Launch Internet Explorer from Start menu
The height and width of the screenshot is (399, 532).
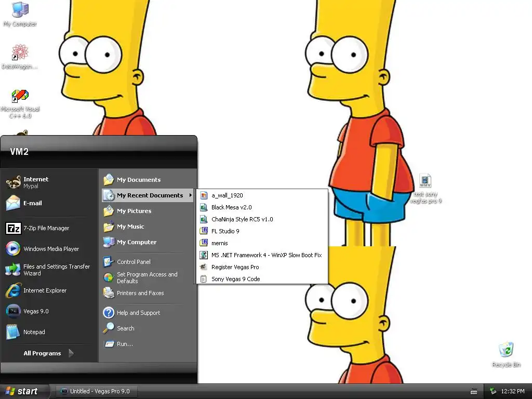pos(49,290)
